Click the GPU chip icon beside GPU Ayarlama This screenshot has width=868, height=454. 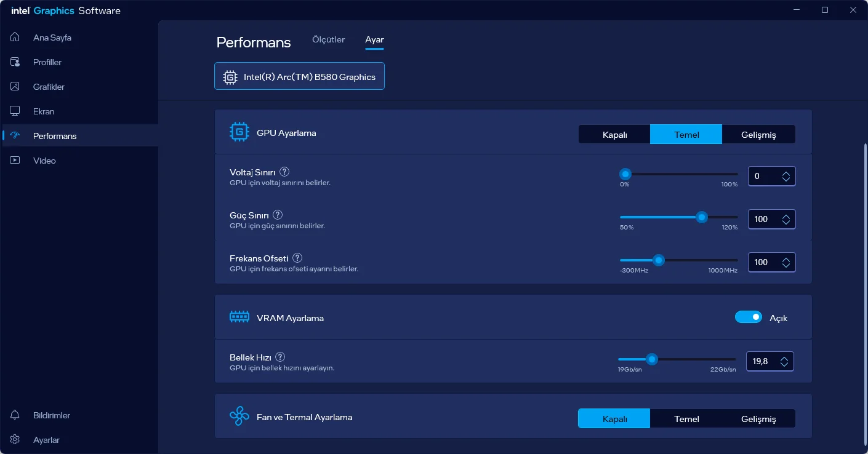click(x=239, y=132)
